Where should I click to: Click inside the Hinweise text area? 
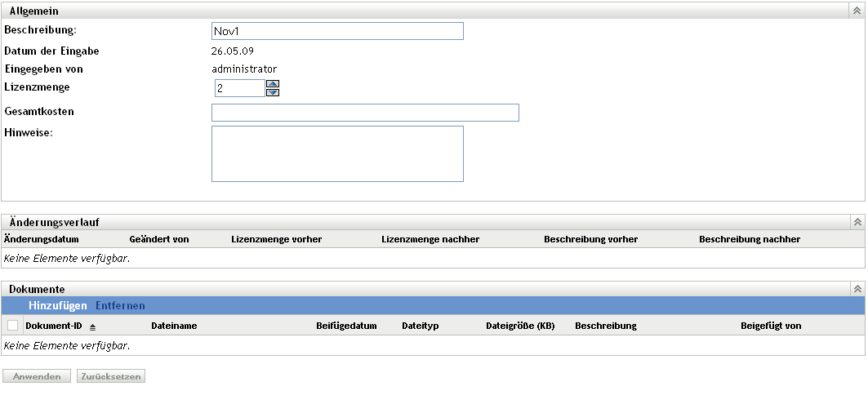[337, 153]
